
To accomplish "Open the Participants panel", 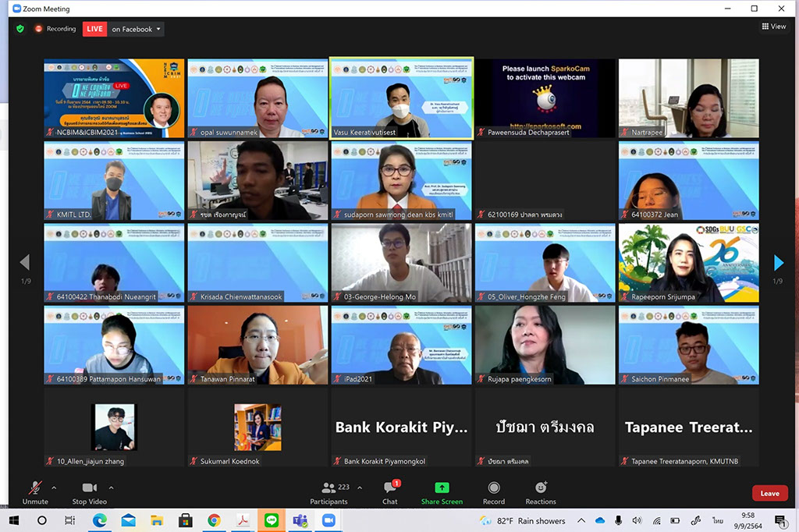I will [329, 492].
